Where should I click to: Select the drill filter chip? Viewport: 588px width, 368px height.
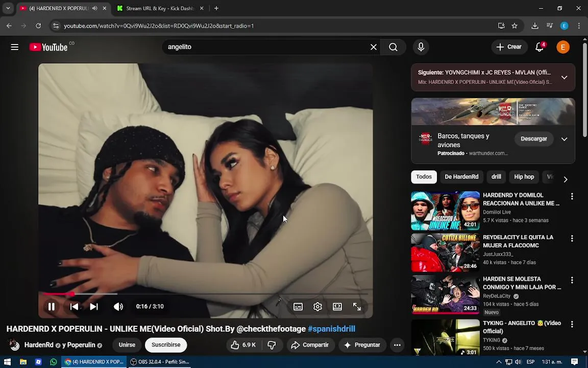click(496, 177)
